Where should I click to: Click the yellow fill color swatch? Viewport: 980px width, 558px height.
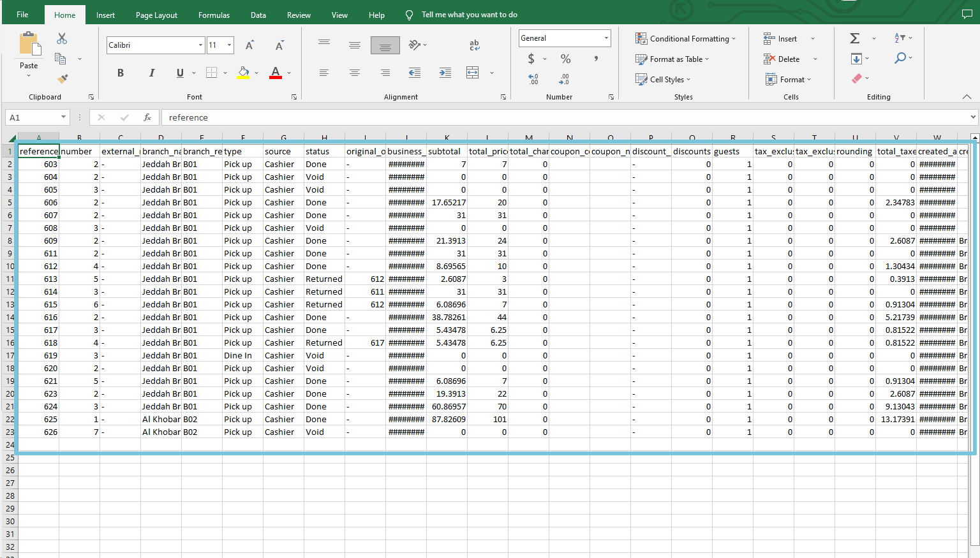pyautogui.click(x=243, y=76)
